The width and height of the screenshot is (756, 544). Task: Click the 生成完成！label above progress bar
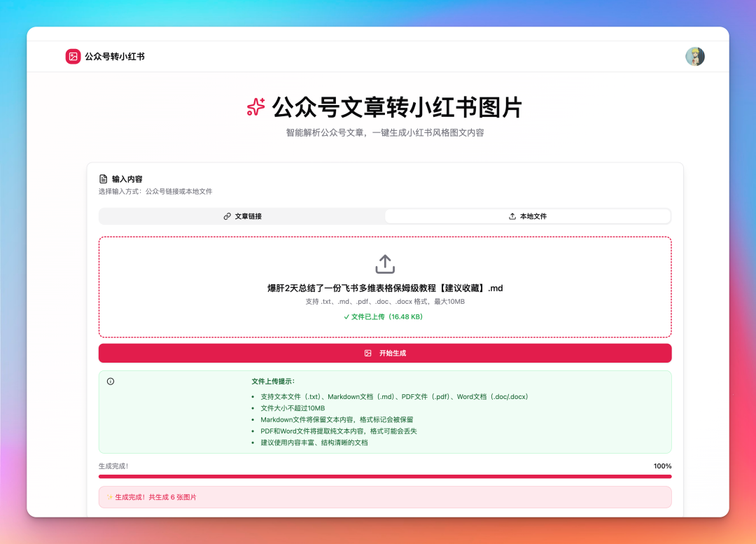(113, 466)
